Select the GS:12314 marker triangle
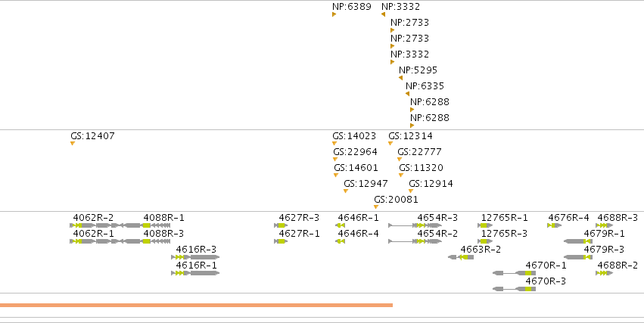The height and width of the screenshot is (323, 644). [x=390, y=143]
